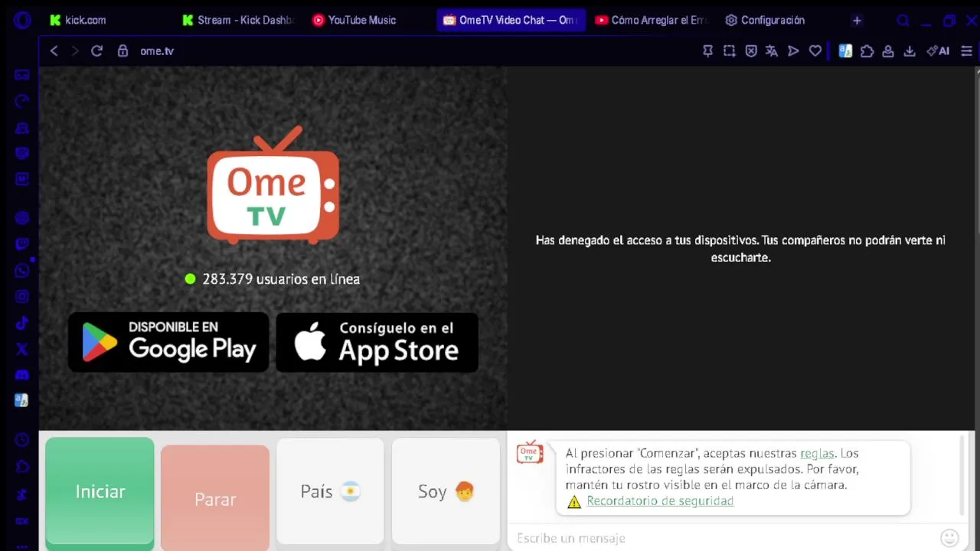Follow the reglas link in chat notice
The image size is (980, 551).
click(817, 453)
